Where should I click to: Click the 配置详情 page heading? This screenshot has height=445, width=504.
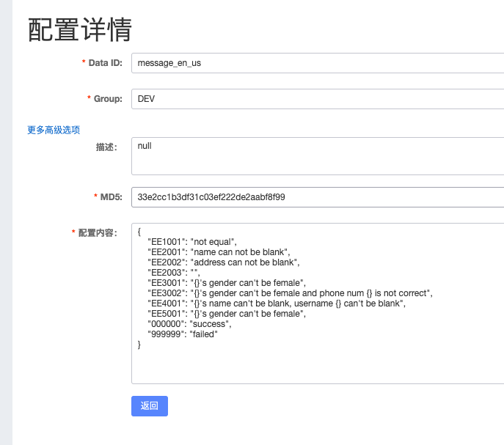pos(79,30)
